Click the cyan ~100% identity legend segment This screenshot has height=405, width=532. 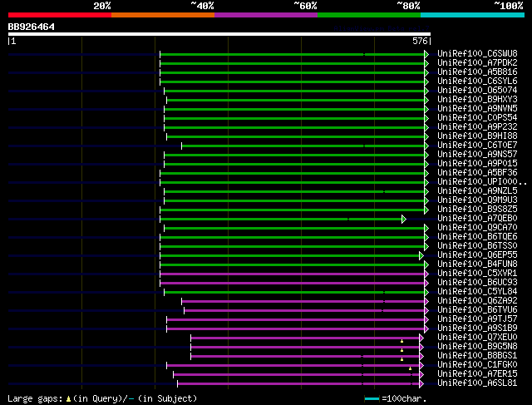pyautogui.click(x=473, y=15)
